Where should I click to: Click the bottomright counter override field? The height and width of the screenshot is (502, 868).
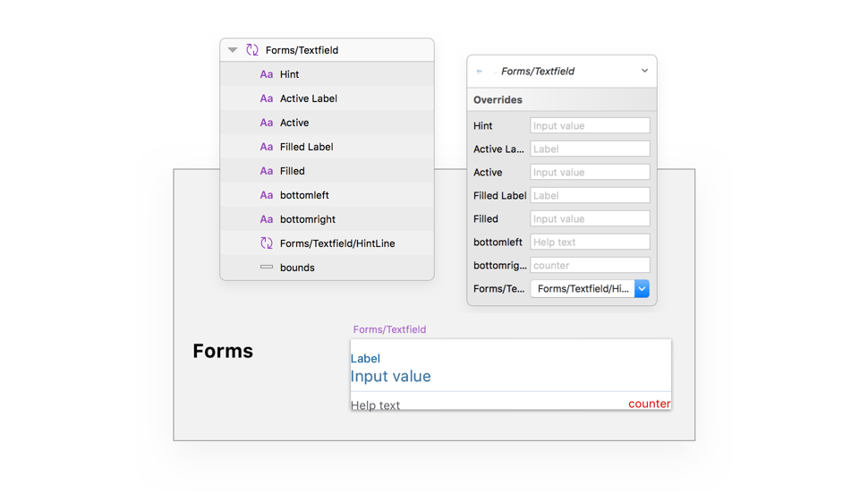point(590,265)
